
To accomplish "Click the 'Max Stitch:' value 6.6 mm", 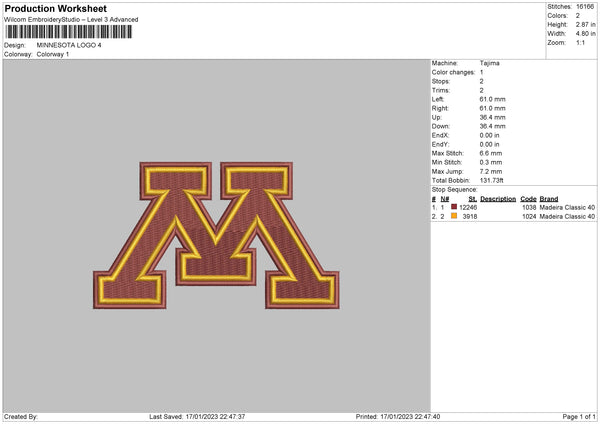I will pyautogui.click(x=491, y=153).
